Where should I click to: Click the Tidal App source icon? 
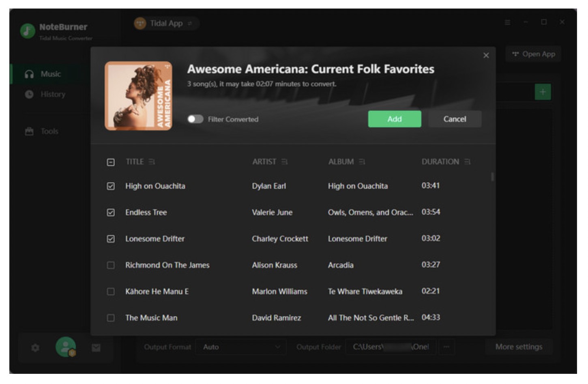(x=140, y=23)
